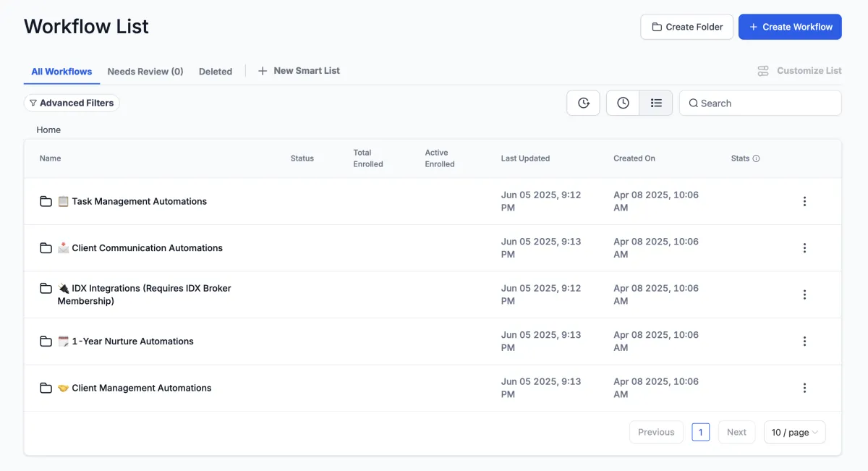Expand the 10 / page dropdown

(x=794, y=433)
